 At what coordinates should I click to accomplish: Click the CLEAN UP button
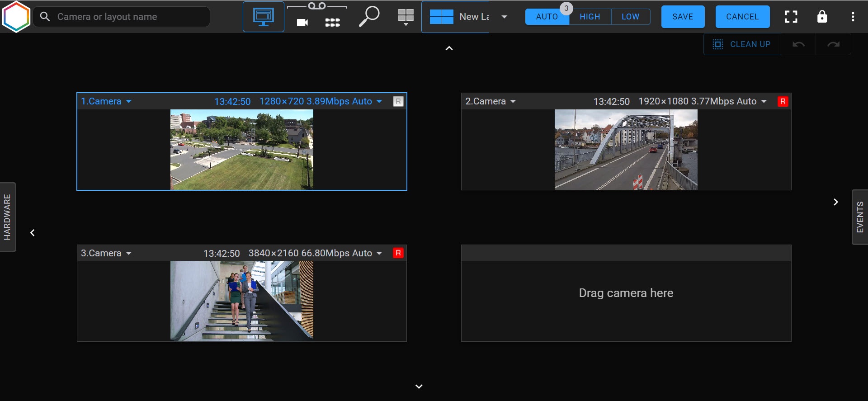(742, 44)
